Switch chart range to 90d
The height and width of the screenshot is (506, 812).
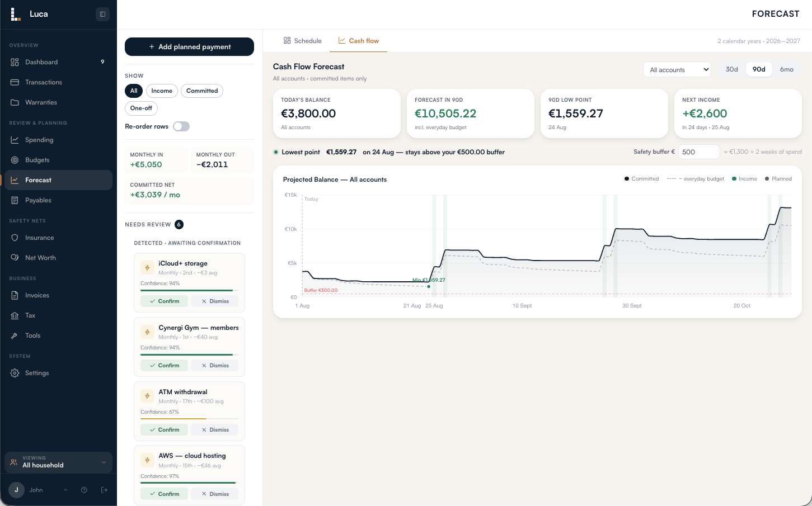pyautogui.click(x=759, y=69)
